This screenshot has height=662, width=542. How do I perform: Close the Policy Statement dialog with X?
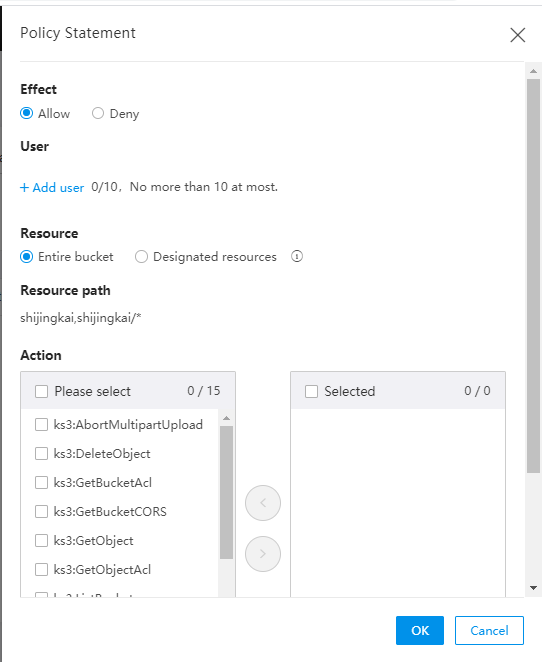[518, 35]
